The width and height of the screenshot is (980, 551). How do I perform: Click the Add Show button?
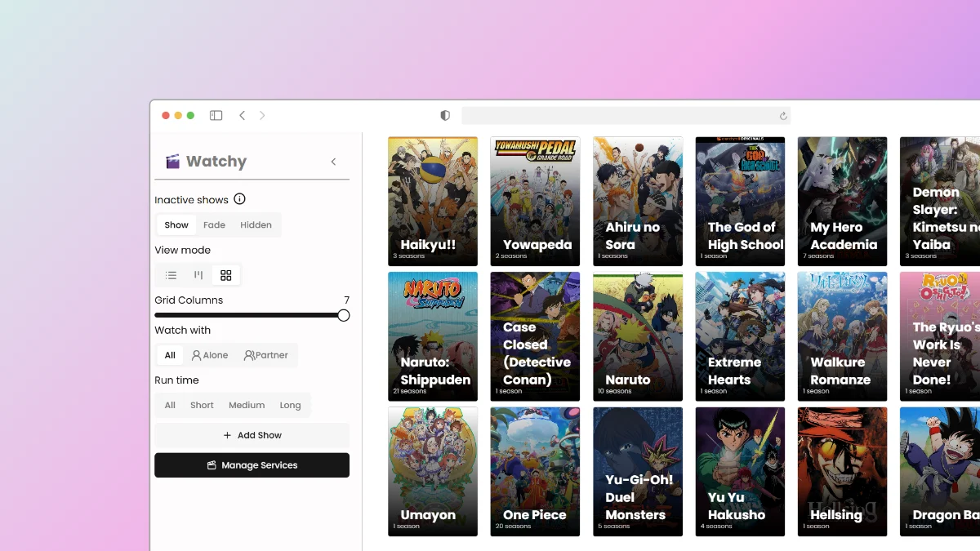(x=252, y=435)
